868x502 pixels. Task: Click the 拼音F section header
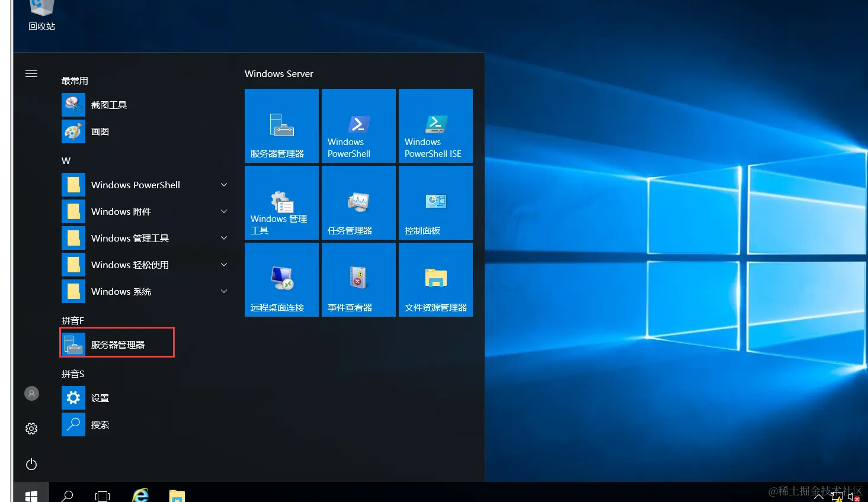click(73, 320)
